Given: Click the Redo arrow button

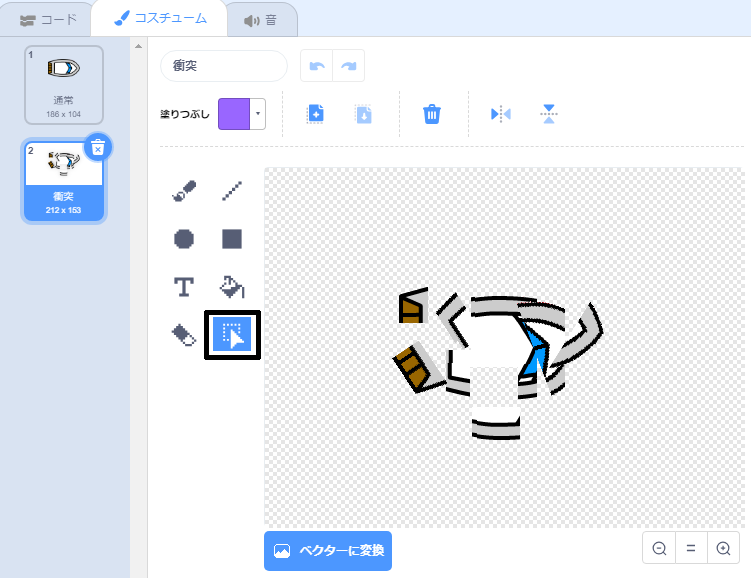Looking at the screenshot, I should (x=348, y=66).
